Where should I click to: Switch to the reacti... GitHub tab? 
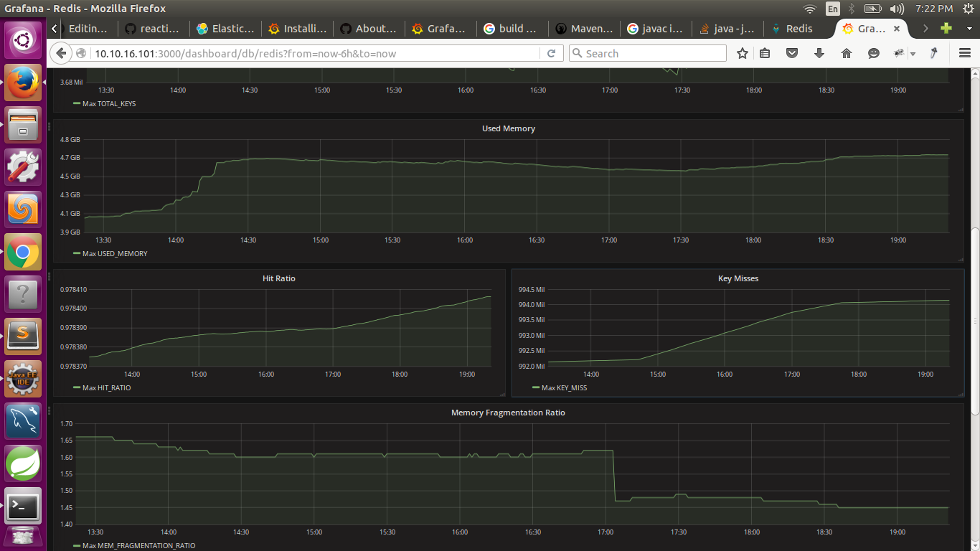tap(154, 29)
